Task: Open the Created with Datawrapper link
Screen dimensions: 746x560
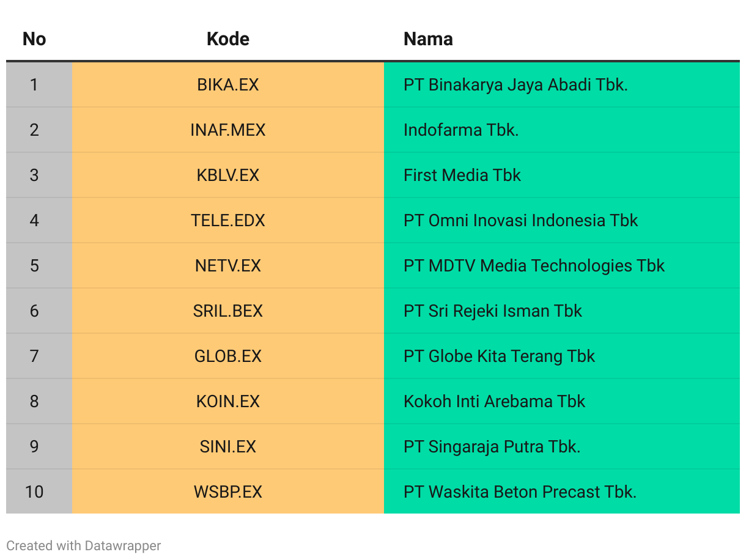Action: click(x=84, y=545)
